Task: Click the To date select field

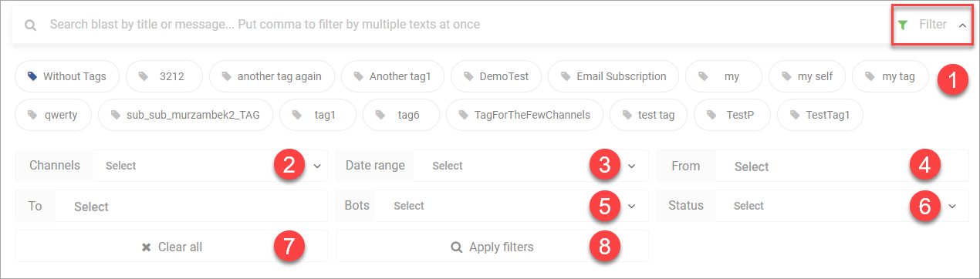Action: pyautogui.click(x=191, y=206)
